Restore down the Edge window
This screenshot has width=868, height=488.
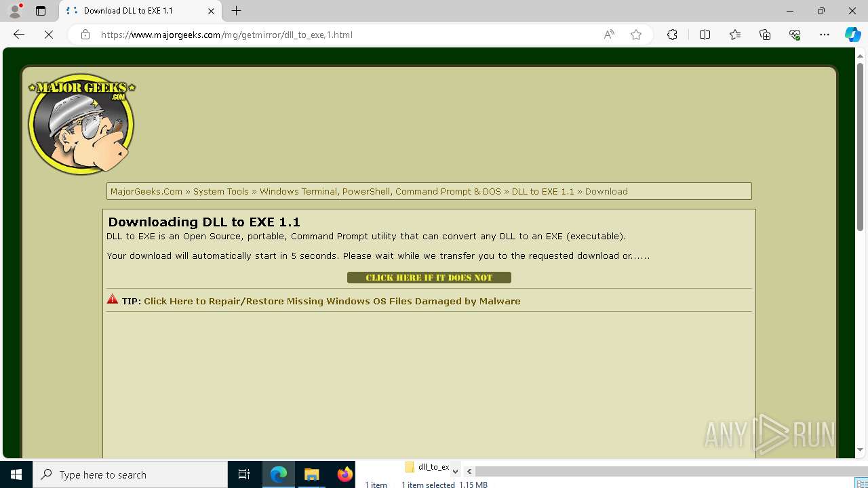click(x=821, y=11)
